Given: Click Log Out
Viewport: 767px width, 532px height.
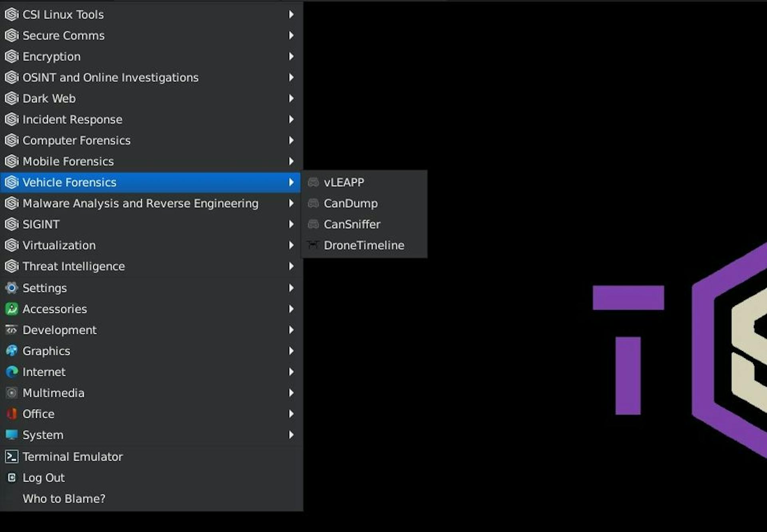Looking at the screenshot, I should (x=43, y=478).
